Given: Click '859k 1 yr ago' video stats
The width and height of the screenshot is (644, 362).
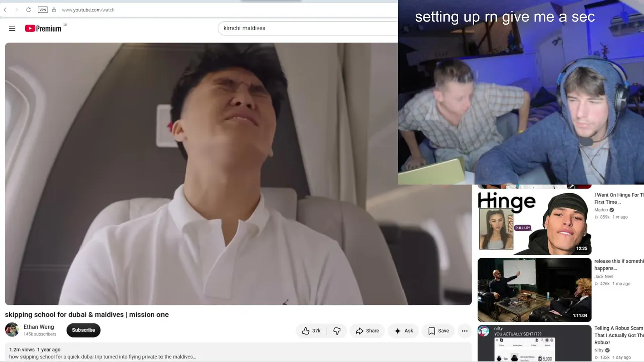Looking at the screenshot, I should tap(611, 217).
